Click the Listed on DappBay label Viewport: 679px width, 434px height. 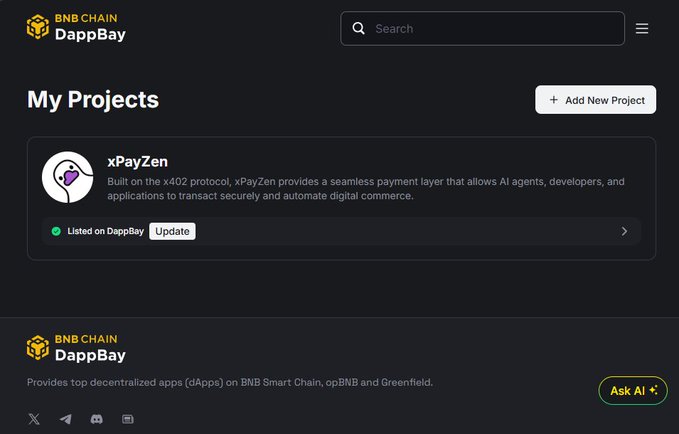point(105,231)
